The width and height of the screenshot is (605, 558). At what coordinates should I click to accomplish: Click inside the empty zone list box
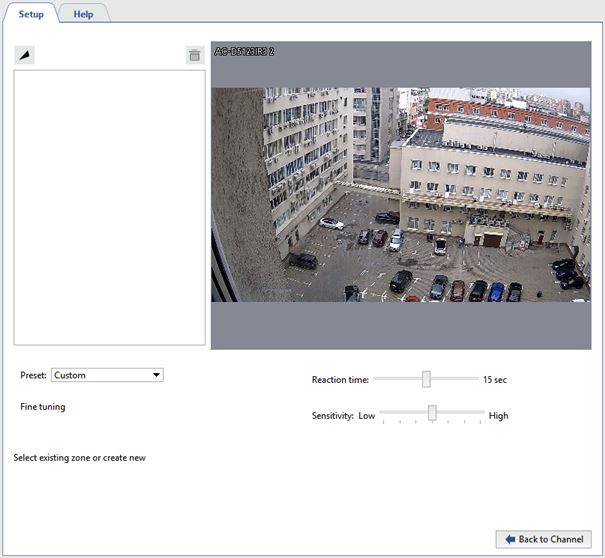coord(109,207)
